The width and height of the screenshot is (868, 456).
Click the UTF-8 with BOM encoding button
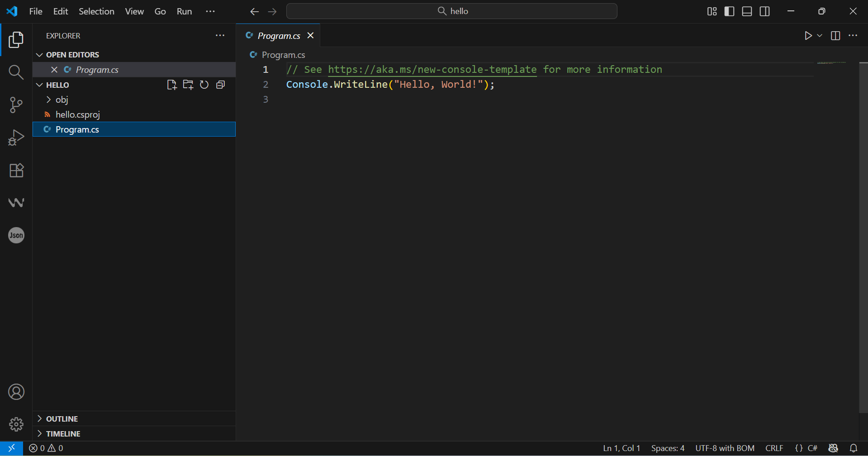click(x=725, y=448)
